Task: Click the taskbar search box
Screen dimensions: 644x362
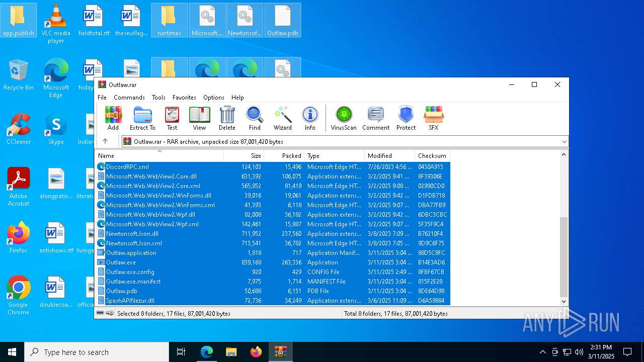Action: [x=97, y=352]
